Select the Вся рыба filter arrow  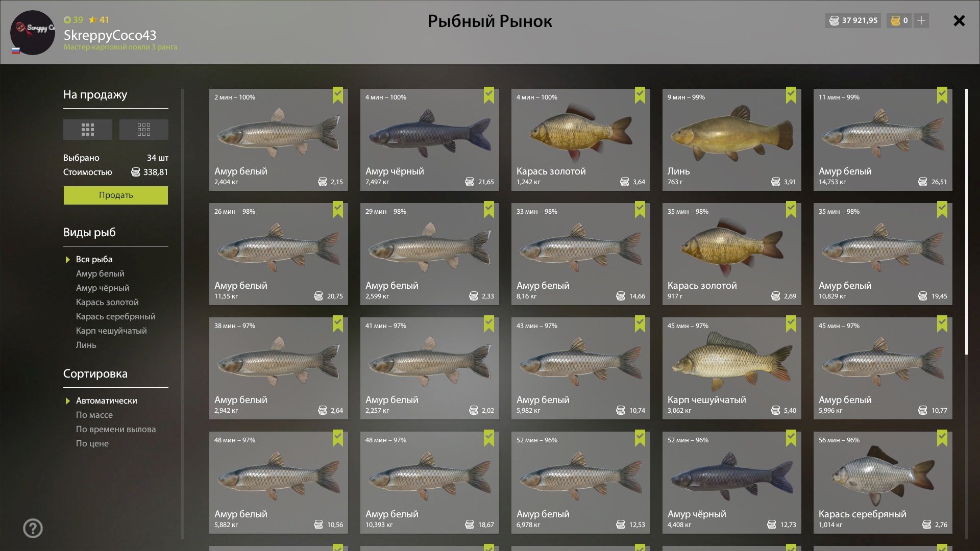pyautogui.click(x=67, y=260)
